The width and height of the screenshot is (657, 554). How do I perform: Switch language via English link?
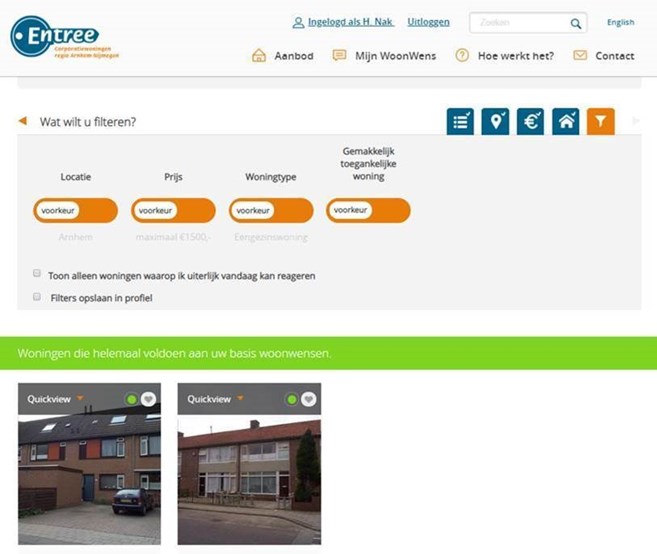(x=620, y=22)
